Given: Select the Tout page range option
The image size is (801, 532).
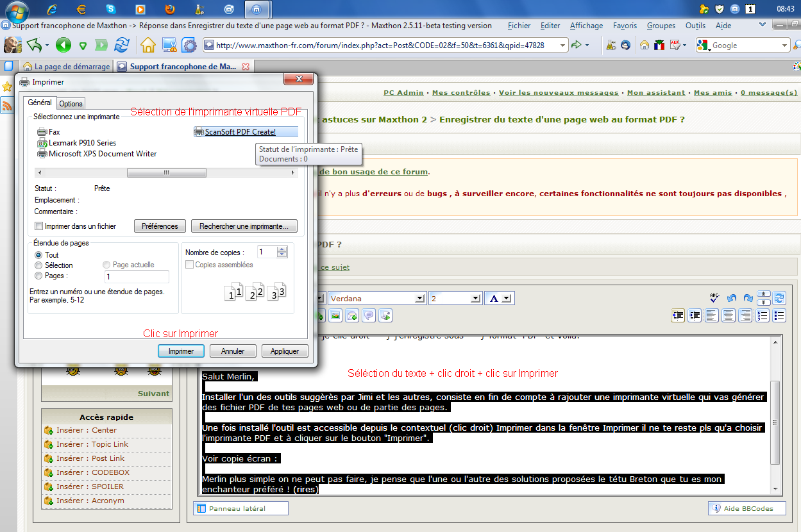Looking at the screenshot, I should (x=38, y=254).
